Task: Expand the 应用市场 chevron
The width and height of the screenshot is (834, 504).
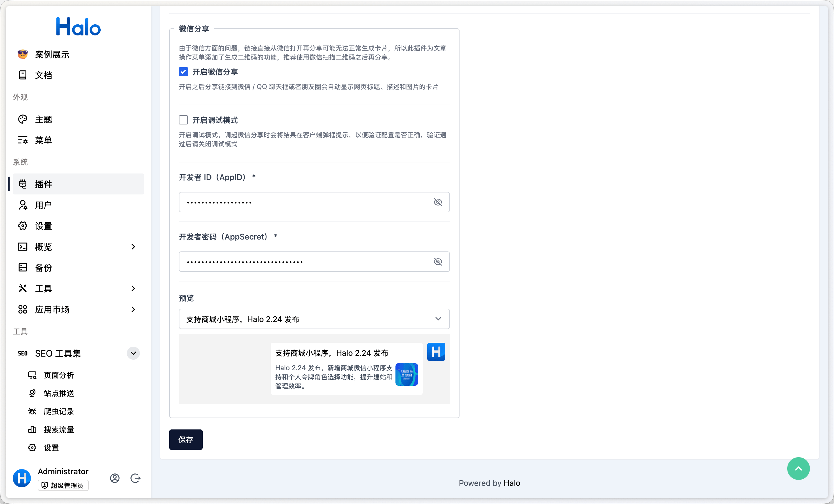Action: 133,309
